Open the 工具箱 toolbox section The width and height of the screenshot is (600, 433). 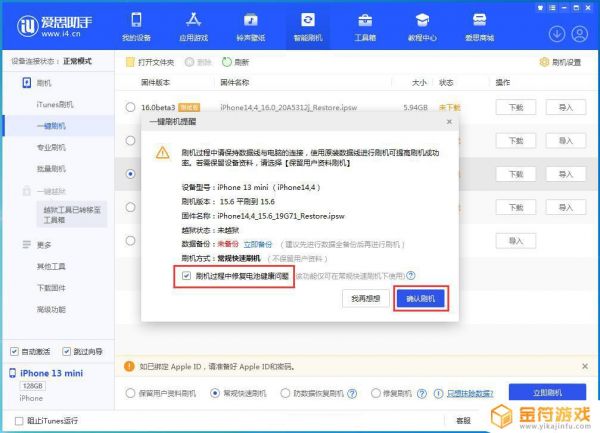click(x=365, y=26)
